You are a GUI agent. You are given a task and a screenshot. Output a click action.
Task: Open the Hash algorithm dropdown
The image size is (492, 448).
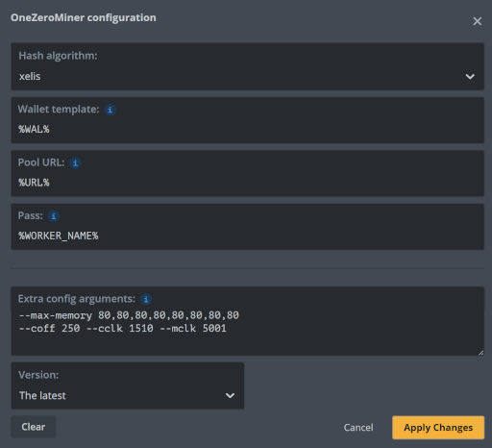click(x=247, y=66)
